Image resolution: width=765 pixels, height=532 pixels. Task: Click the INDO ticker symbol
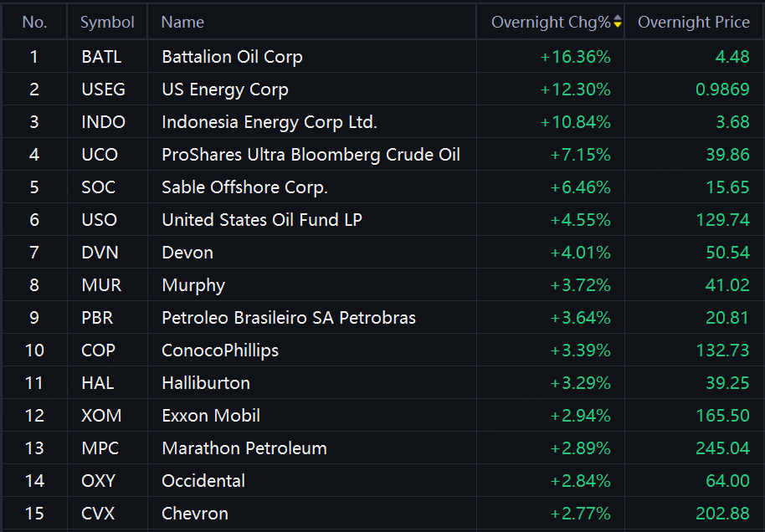[103, 122]
